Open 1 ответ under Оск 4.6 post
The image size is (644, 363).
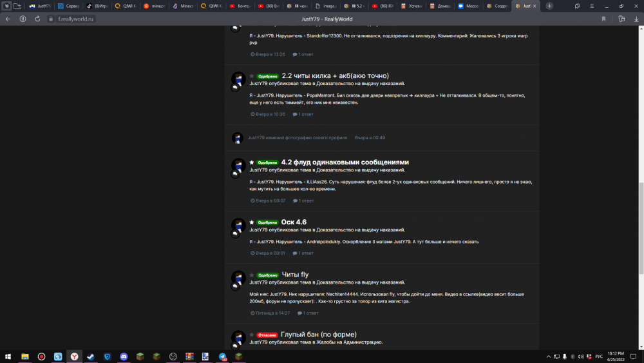(303, 253)
